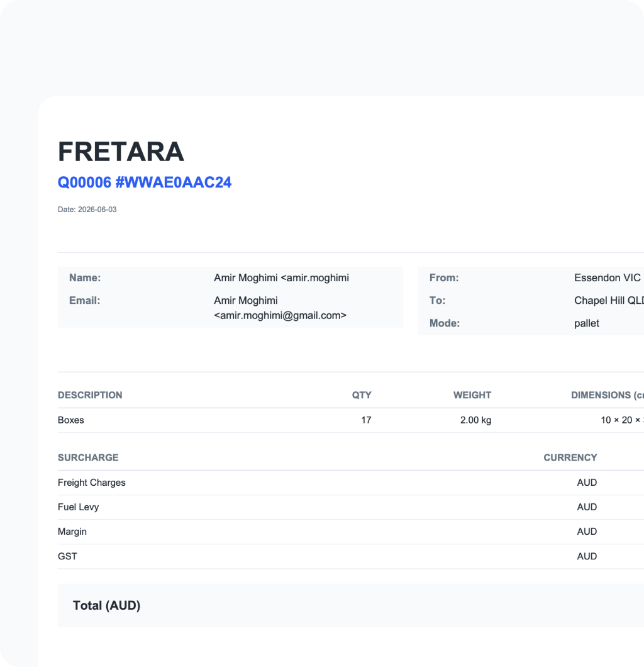
Task: Click the DIMENSIONS column header
Action: (x=607, y=395)
